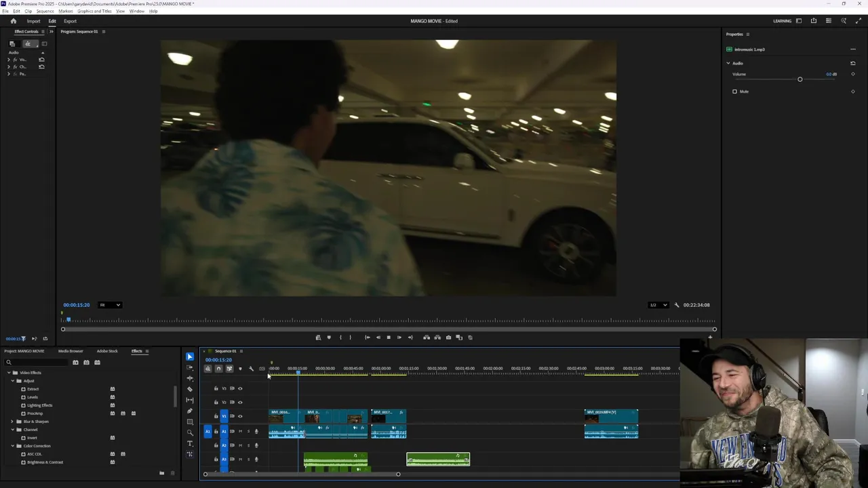Select the Razor tool
Image resolution: width=868 pixels, height=488 pixels.
190,389
